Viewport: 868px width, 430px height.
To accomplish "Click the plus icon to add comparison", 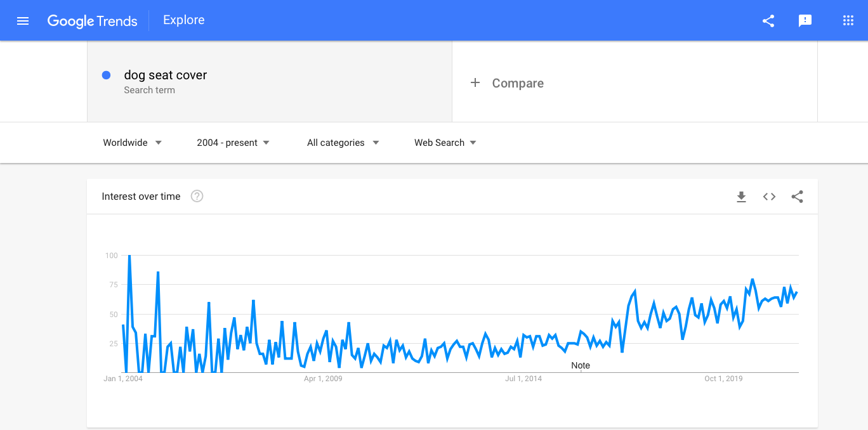I will 475,82.
